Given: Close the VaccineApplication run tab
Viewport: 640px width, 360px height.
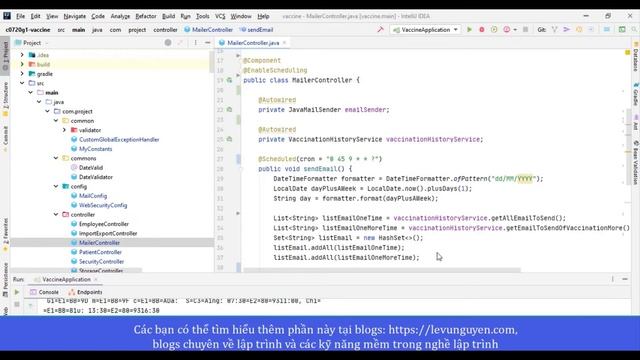Looking at the screenshot, I should tap(96, 279).
